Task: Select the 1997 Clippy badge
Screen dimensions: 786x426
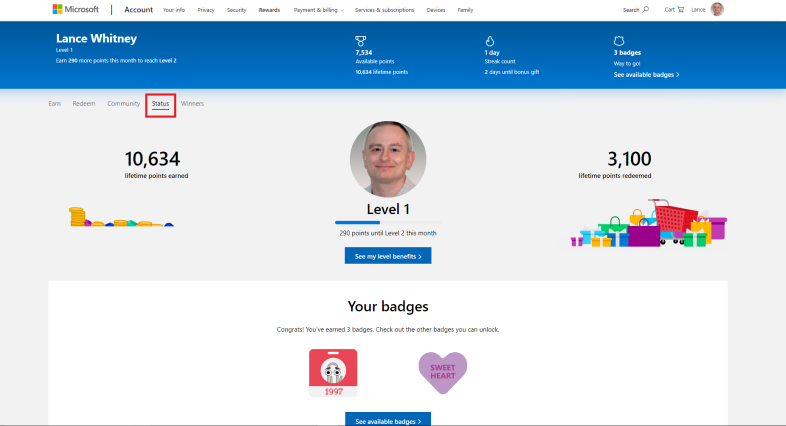Action: tap(333, 373)
